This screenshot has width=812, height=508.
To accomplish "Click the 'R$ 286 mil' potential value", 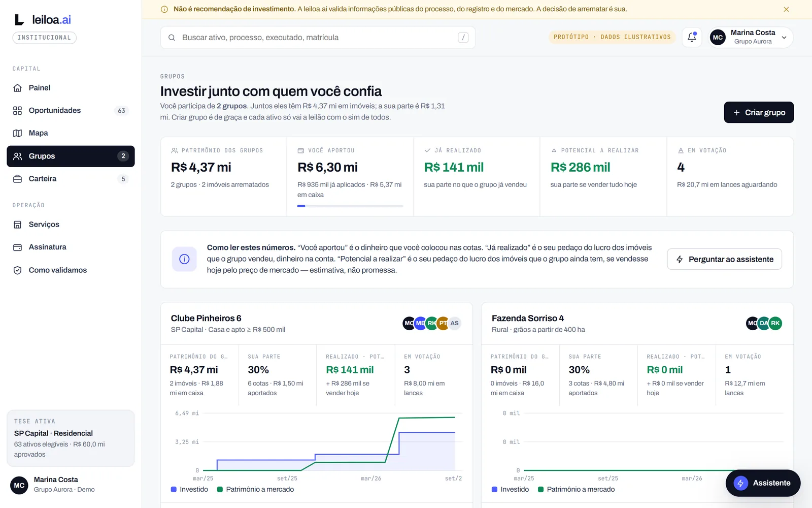I will 581,167.
